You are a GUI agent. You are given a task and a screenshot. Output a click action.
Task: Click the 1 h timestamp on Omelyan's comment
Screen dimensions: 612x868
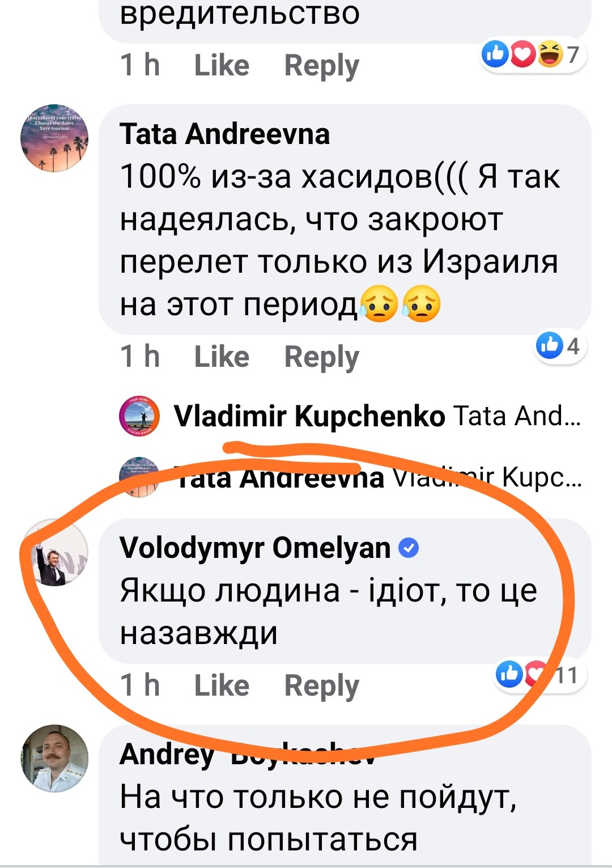(x=139, y=685)
